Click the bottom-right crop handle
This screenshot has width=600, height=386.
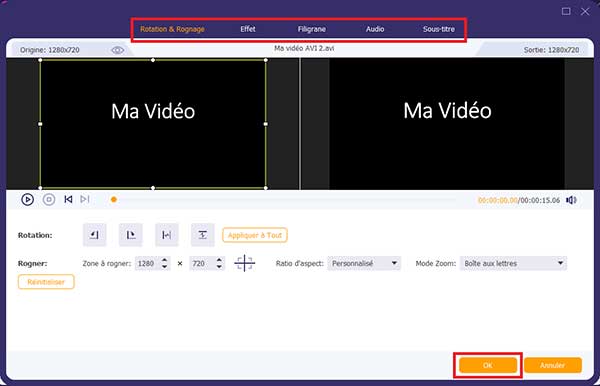click(x=266, y=188)
